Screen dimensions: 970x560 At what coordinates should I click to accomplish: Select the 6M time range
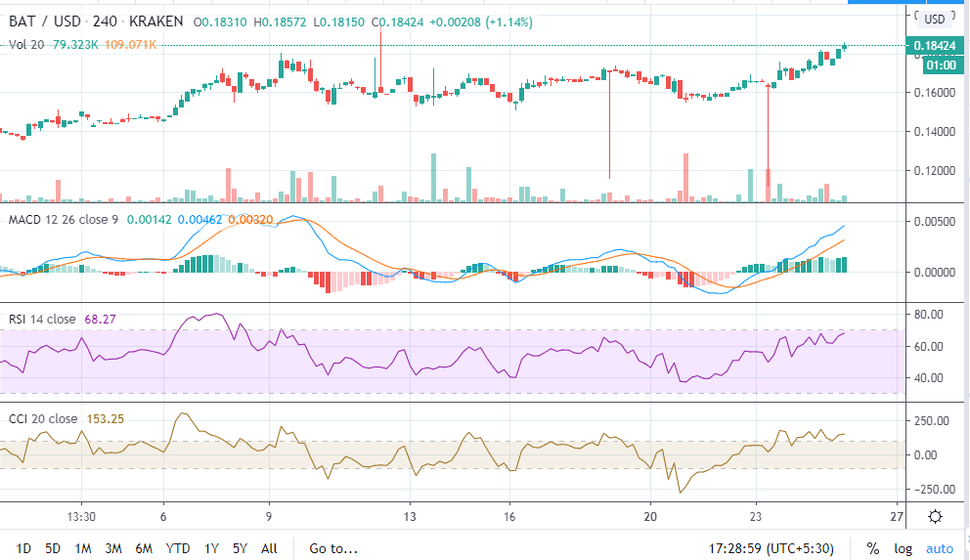tap(145, 549)
